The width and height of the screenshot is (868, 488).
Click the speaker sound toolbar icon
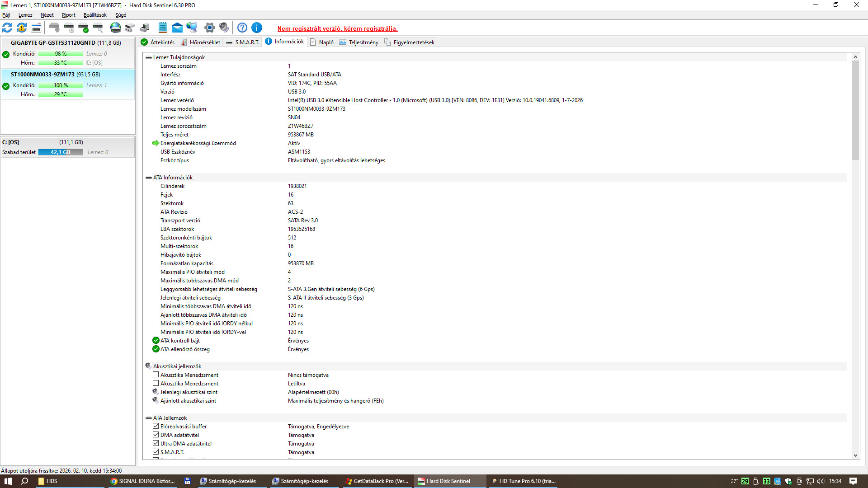tap(224, 28)
